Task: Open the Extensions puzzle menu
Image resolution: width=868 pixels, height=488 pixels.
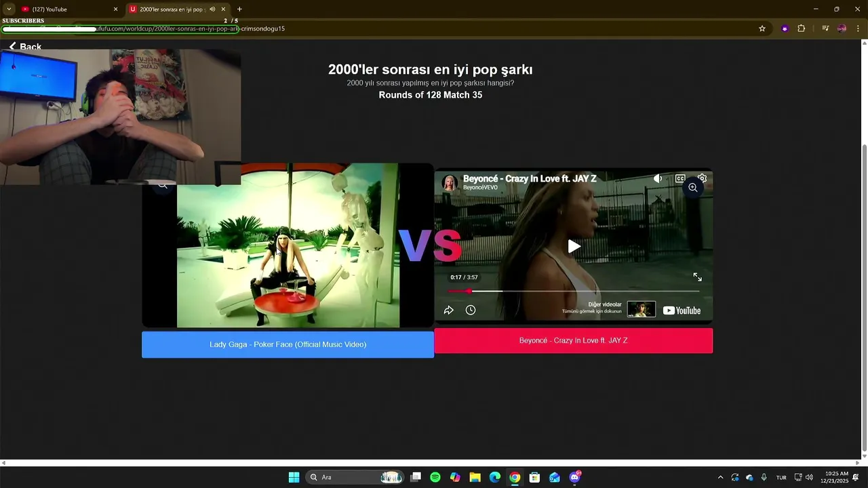Action: 802,28
